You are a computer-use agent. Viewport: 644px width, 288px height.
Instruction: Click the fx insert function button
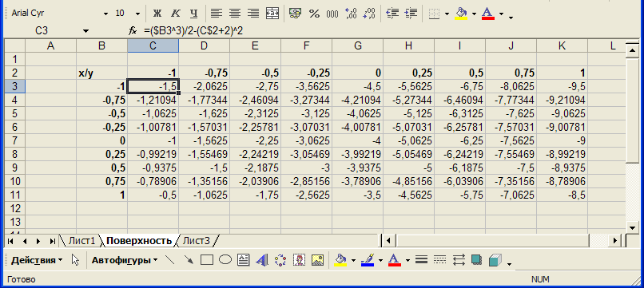pyautogui.click(x=133, y=31)
